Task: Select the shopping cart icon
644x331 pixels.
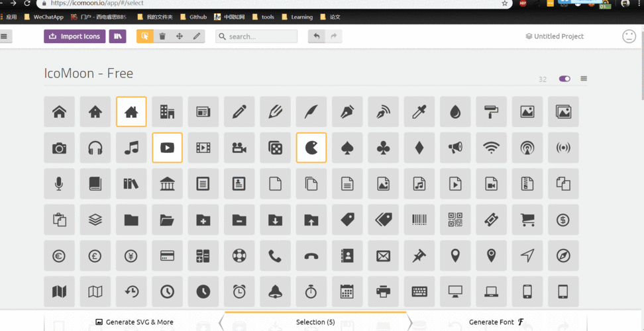Action: click(527, 220)
